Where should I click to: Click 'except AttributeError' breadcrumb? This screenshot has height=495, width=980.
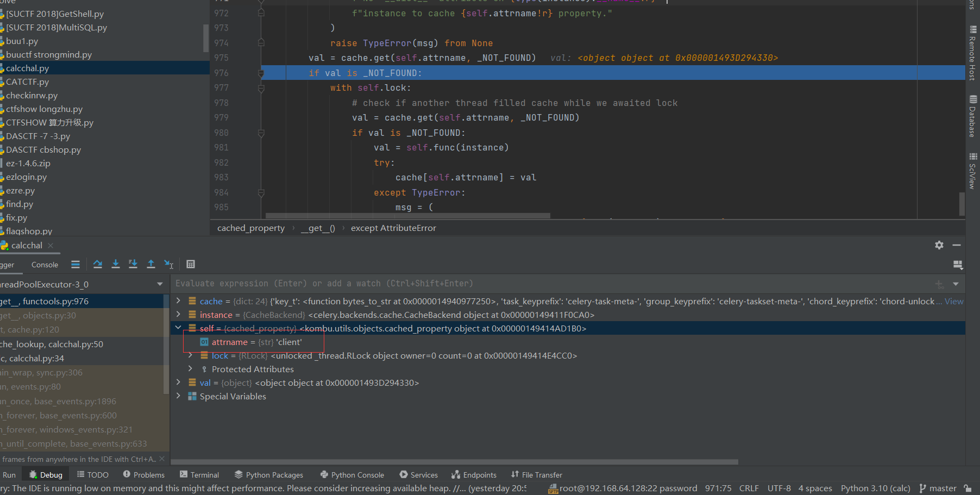(x=393, y=228)
